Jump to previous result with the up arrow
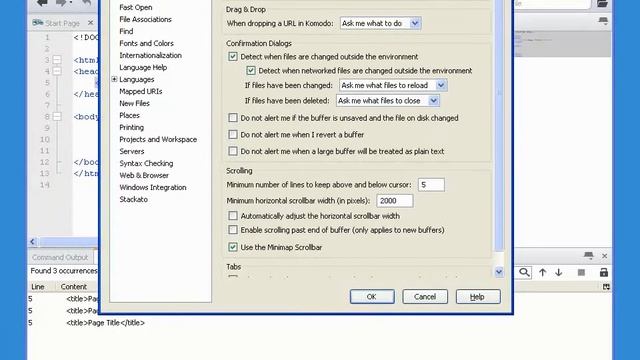 click(x=542, y=272)
